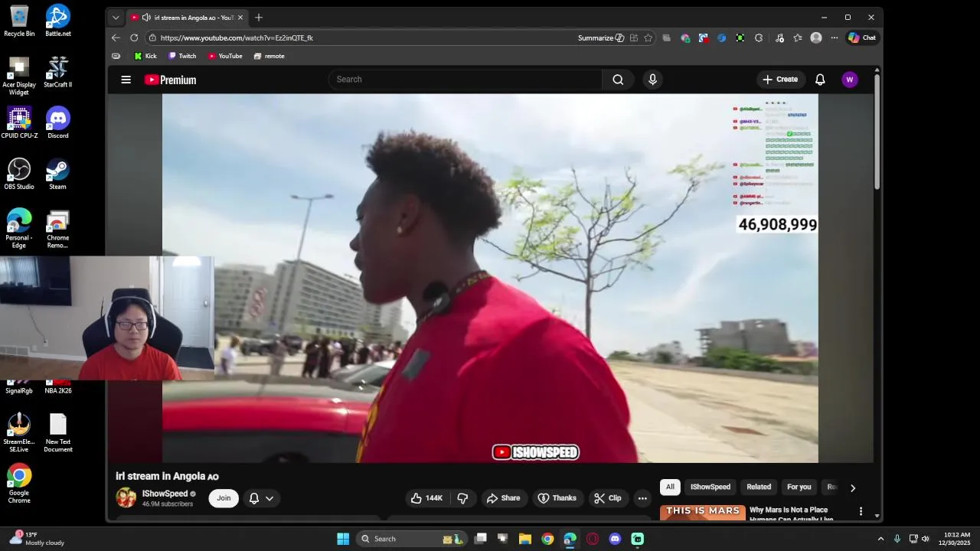This screenshot has width=980, height=551.
Task: Open the Twitch bookmark
Action: point(182,56)
